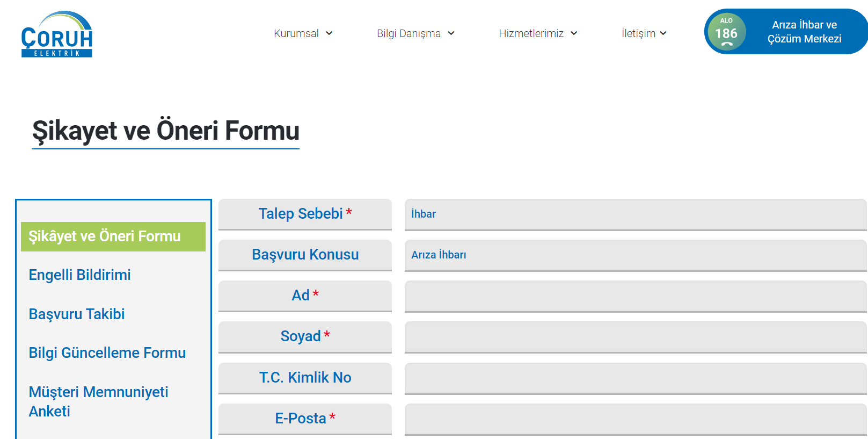Focus the Soyad input field
This screenshot has width=868, height=439.
[635, 337]
